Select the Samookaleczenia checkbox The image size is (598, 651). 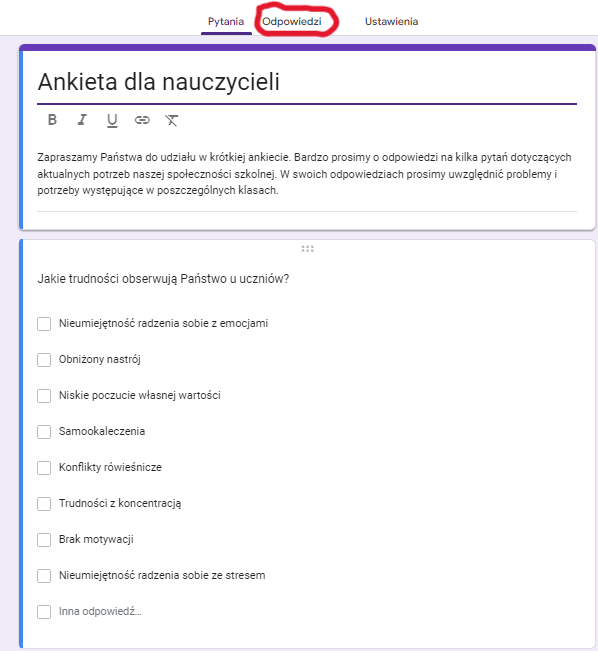point(44,432)
